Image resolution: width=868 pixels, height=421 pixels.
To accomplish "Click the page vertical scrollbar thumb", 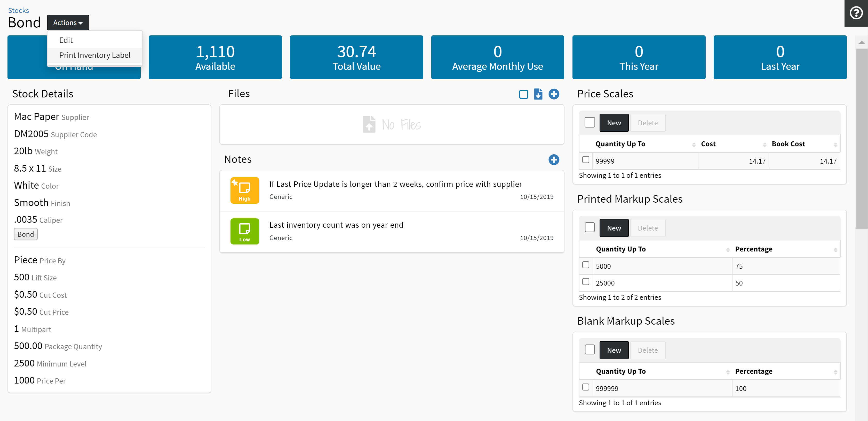I will tap(861, 138).
